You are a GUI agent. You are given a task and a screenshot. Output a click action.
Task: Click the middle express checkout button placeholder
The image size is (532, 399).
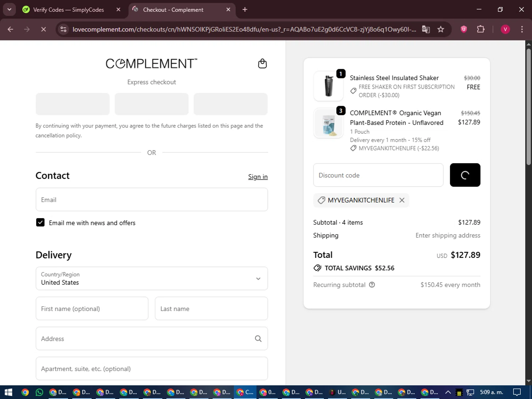click(x=151, y=104)
